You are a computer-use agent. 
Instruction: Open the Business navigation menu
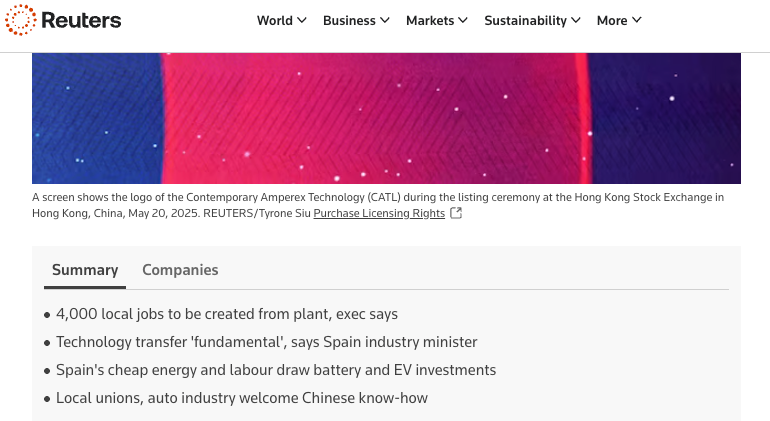tap(349, 20)
